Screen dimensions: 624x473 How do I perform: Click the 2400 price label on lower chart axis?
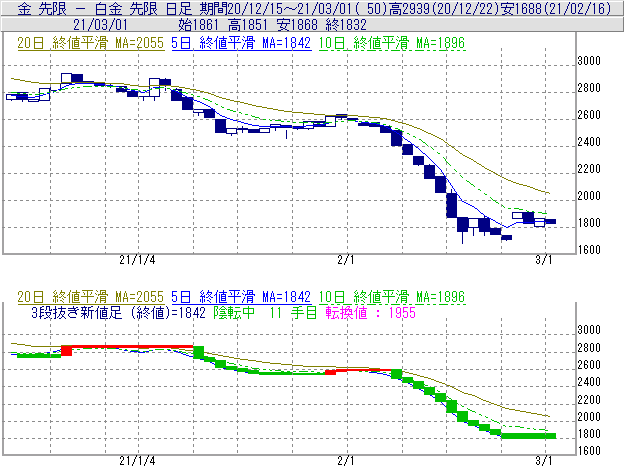pos(589,382)
